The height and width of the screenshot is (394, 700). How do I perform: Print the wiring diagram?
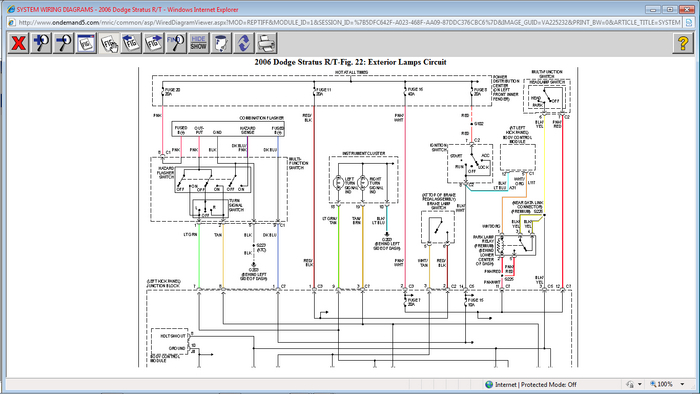click(267, 43)
